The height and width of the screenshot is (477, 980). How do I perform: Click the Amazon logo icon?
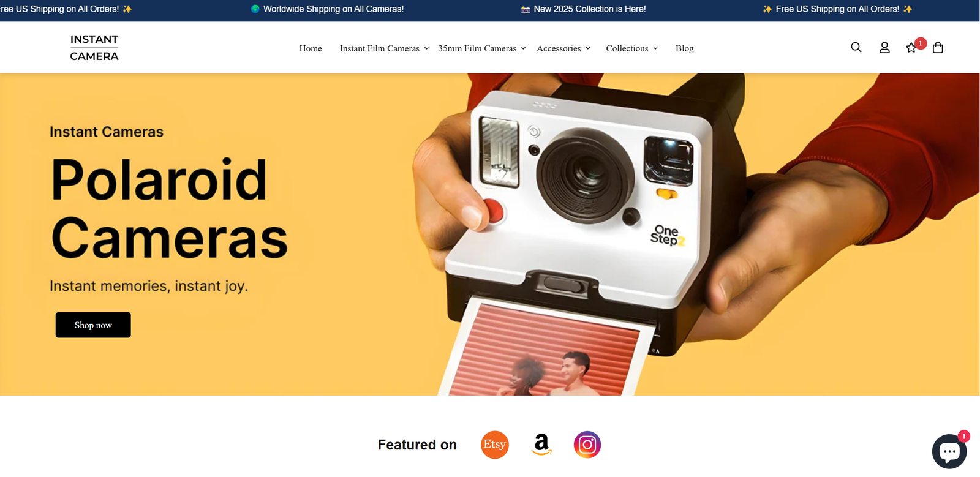[541, 445]
